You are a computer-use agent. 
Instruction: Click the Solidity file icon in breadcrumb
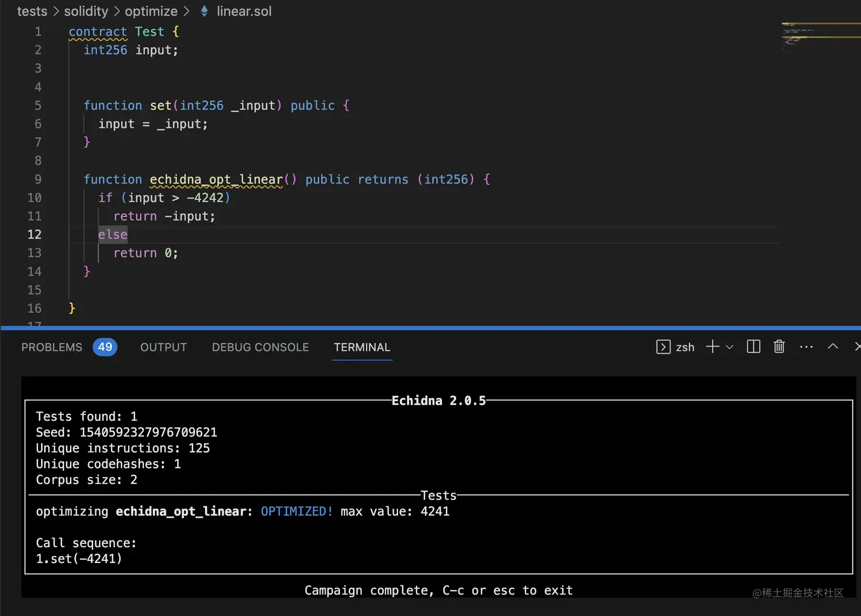204,11
